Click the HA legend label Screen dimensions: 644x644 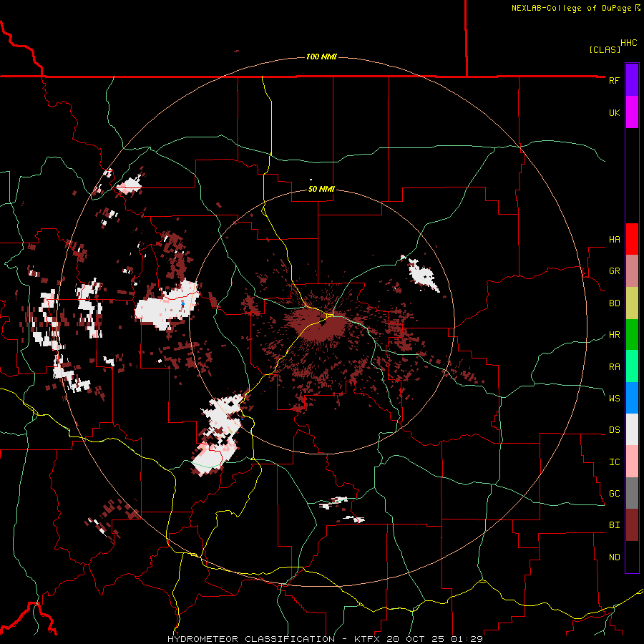pyautogui.click(x=614, y=240)
